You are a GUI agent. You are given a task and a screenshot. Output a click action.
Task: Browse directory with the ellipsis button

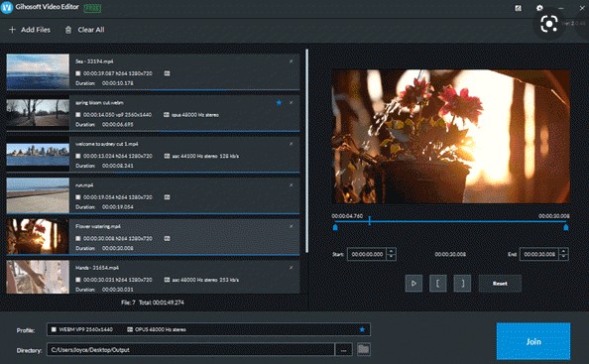tap(343, 350)
